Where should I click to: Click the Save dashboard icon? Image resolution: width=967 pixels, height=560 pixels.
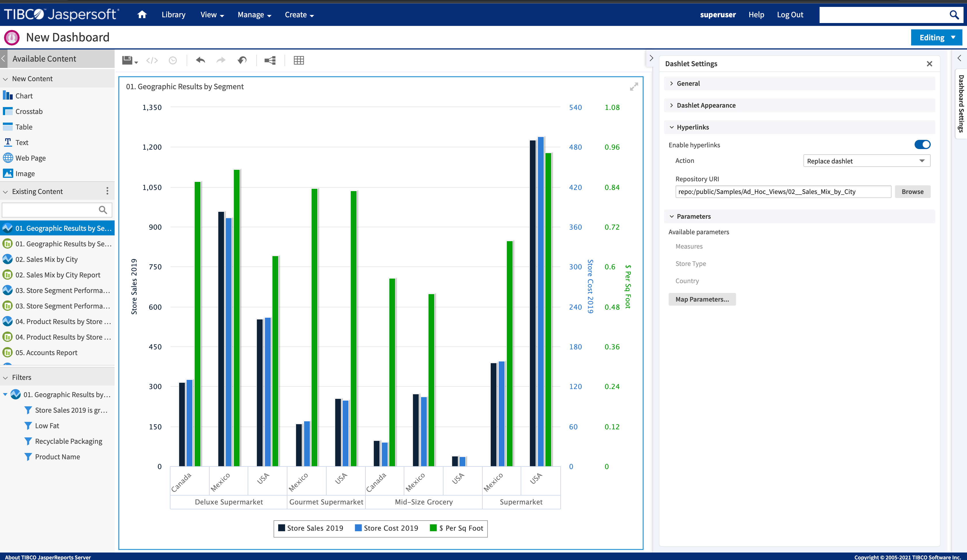(x=127, y=60)
